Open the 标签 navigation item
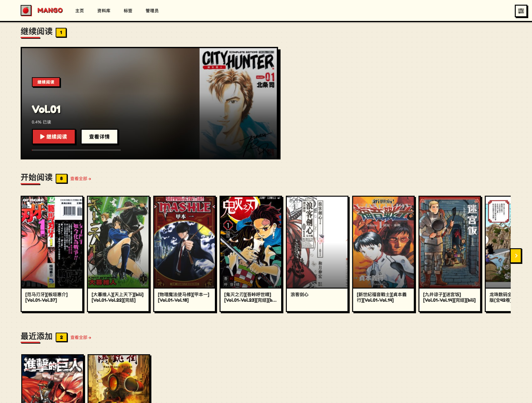Image resolution: width=532 pixels, height=403 pixels. [x=128, y=11]
